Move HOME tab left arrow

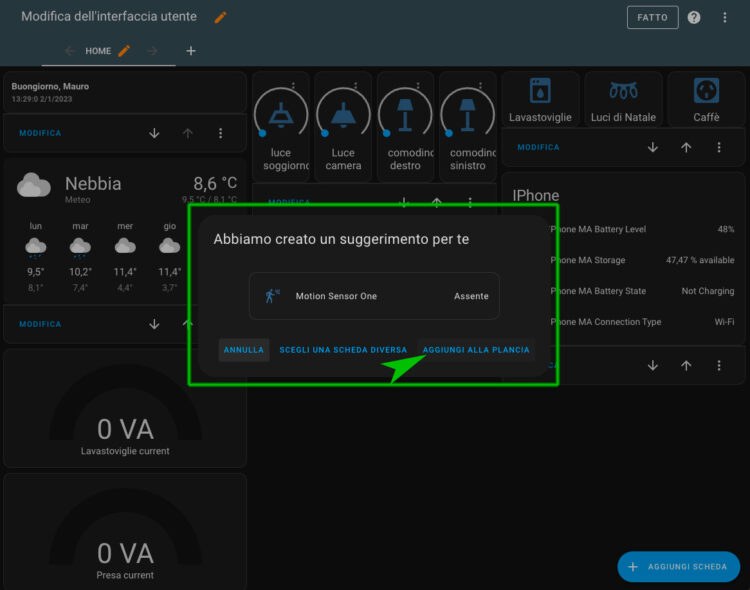click(70, 51)
